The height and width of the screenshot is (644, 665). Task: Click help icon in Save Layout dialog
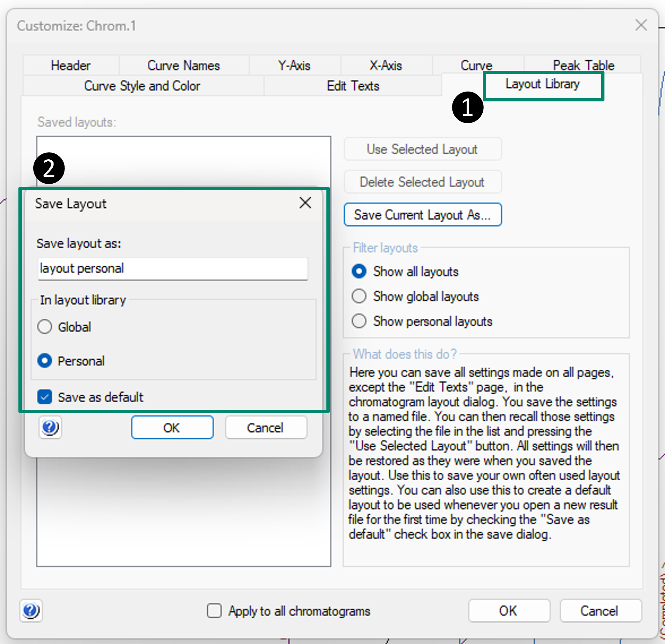(50, 427)
